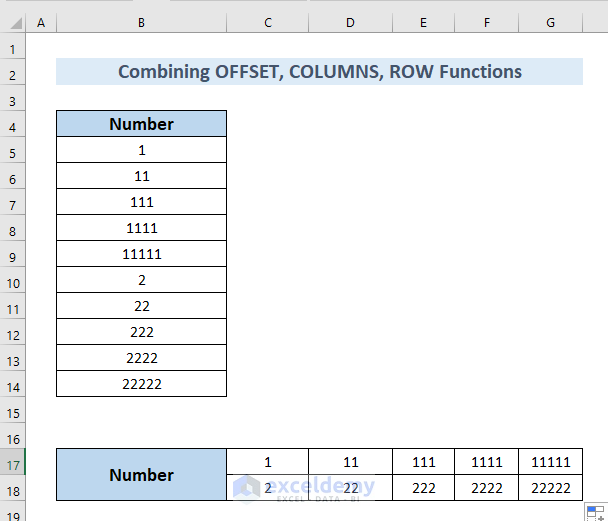608x521 pixels.
Task: Click the title Combining OFFSET, COLUMNS, ROW Functions
Action: (x=320, y=72)
